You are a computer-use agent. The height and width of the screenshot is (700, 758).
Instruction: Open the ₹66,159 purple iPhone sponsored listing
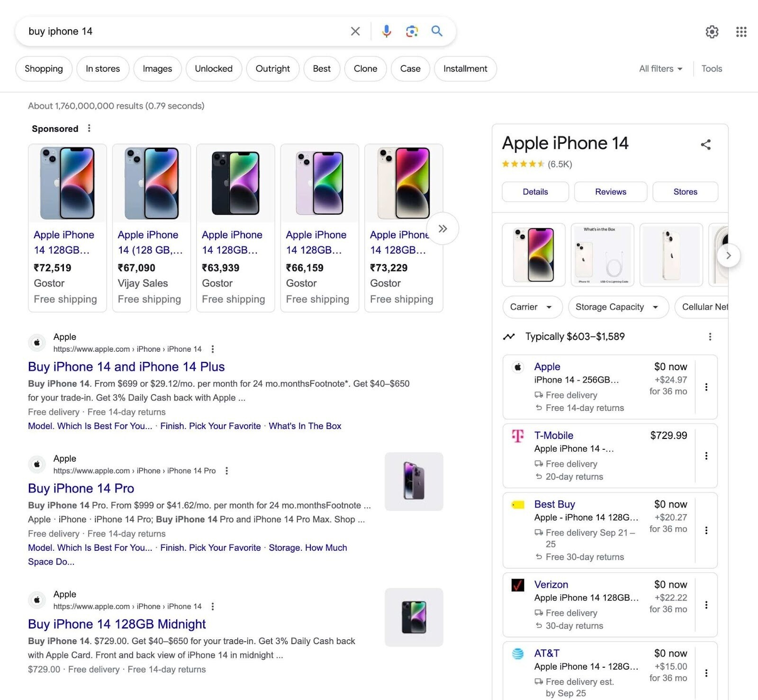pos(320,228)
